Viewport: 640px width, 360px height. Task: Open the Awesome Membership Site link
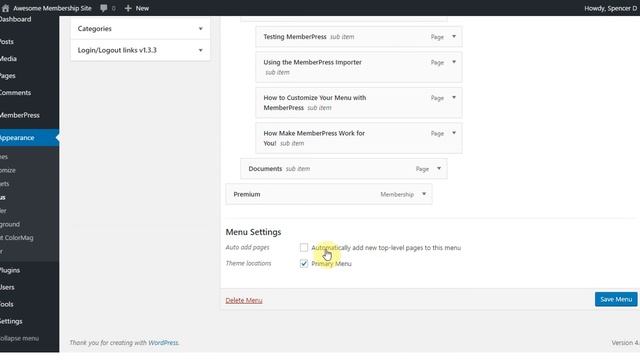tap(52, 8)
